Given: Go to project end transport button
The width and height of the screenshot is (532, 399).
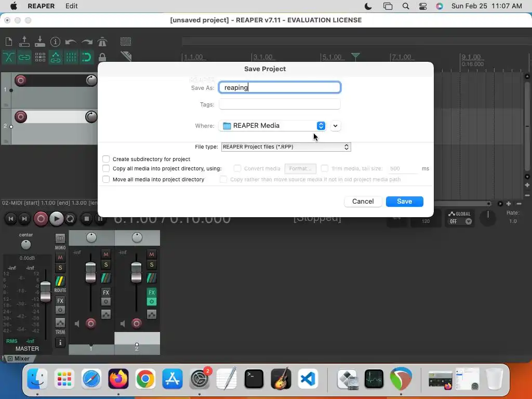Looking at the screenshot, I should [24, 219].
